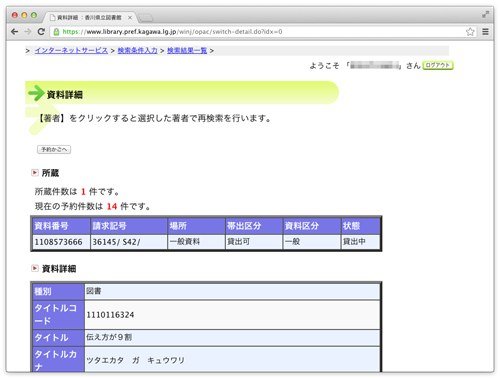Click the 種別 row label
The height and width of the screenshot is (378, 500).
coord(58,291)
